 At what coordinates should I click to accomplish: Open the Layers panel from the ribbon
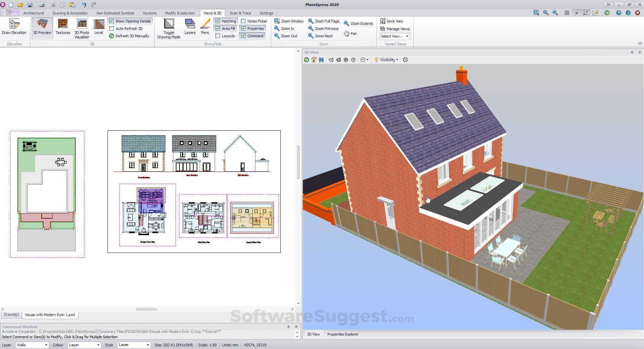(190, 28)
